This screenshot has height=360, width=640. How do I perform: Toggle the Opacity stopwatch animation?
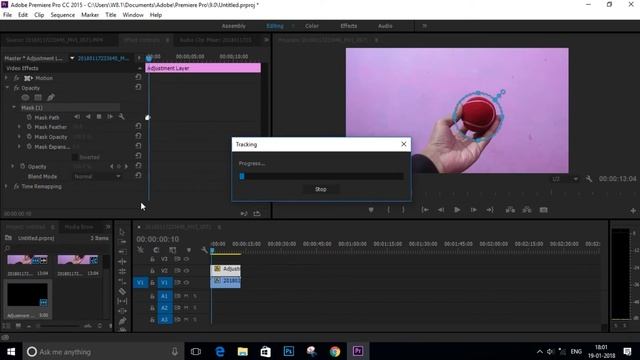coord(23,167)
